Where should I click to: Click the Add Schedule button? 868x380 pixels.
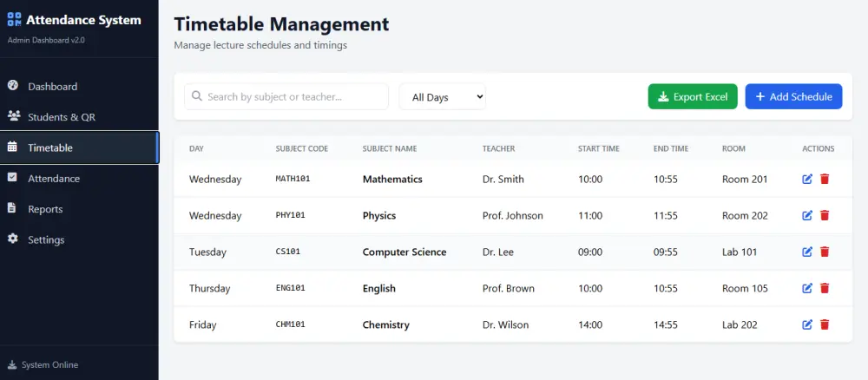click(793, 97)
